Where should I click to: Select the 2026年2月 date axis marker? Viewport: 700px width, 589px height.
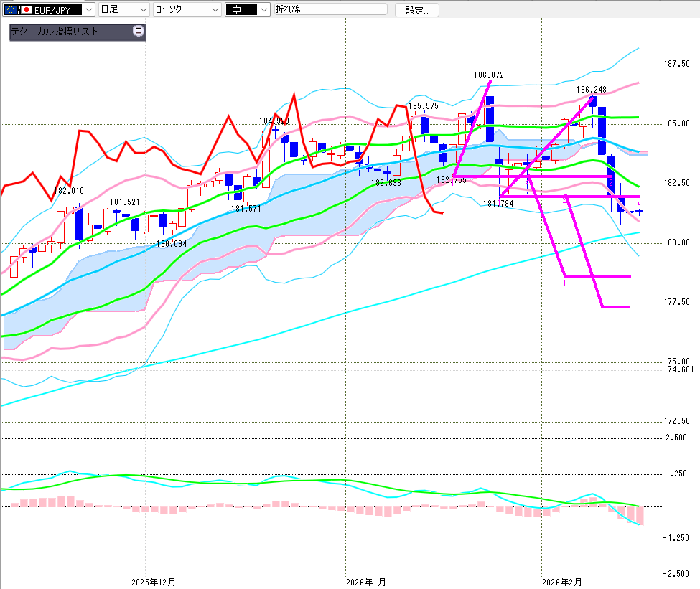(x=562, y=581)
